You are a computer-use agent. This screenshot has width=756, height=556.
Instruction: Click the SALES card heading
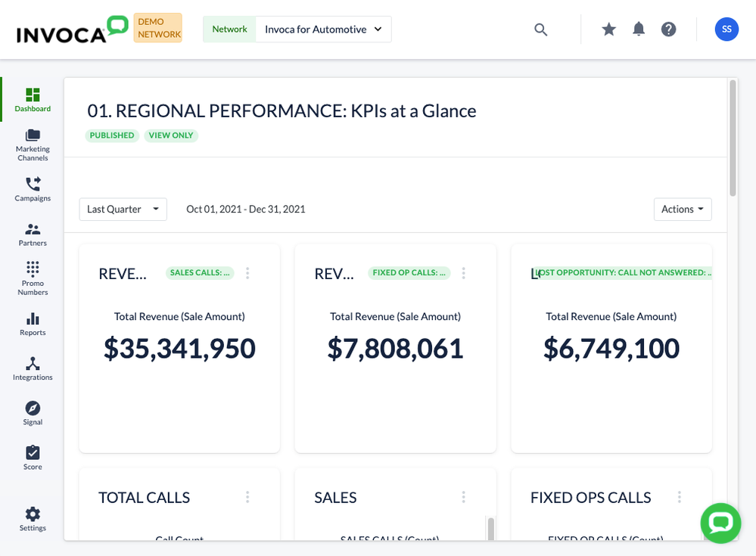coord(335,497)
